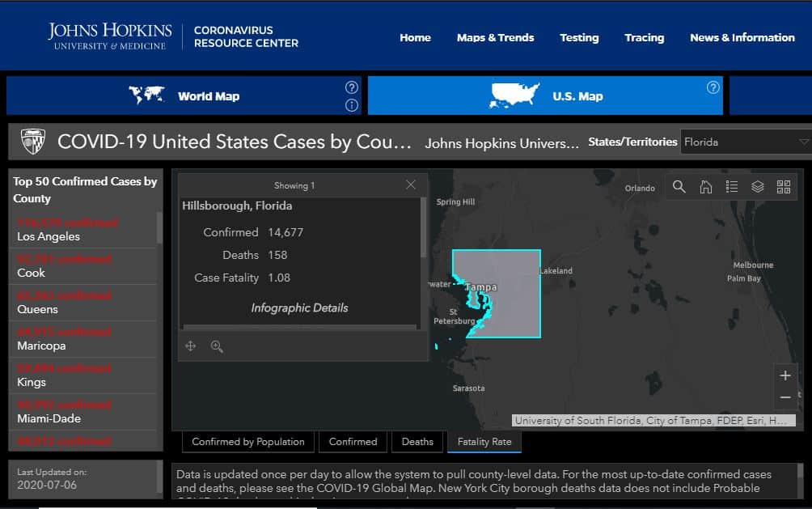Select Los Angeles in the county list
This screenshot has height=509, width=812.
[x=82, y=230]
